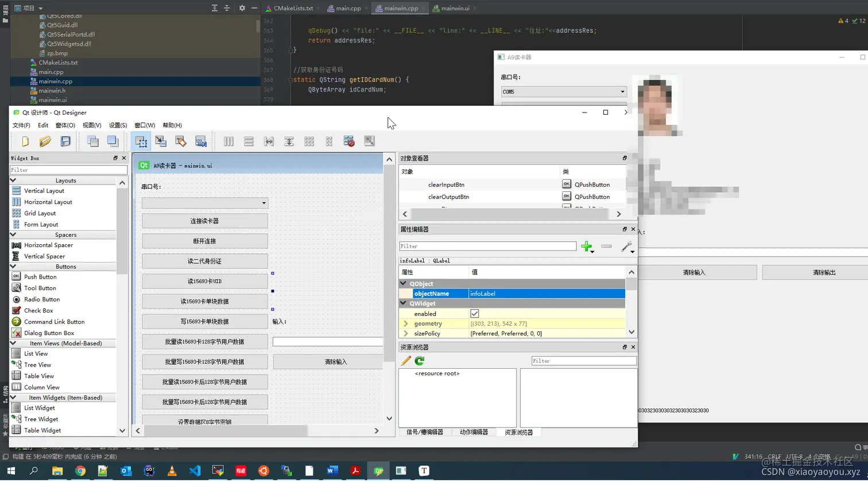The height and width of the screenshot is (482, 868).
Task: Apply horizontal splitter layout icon
Action: click(269, 141)
